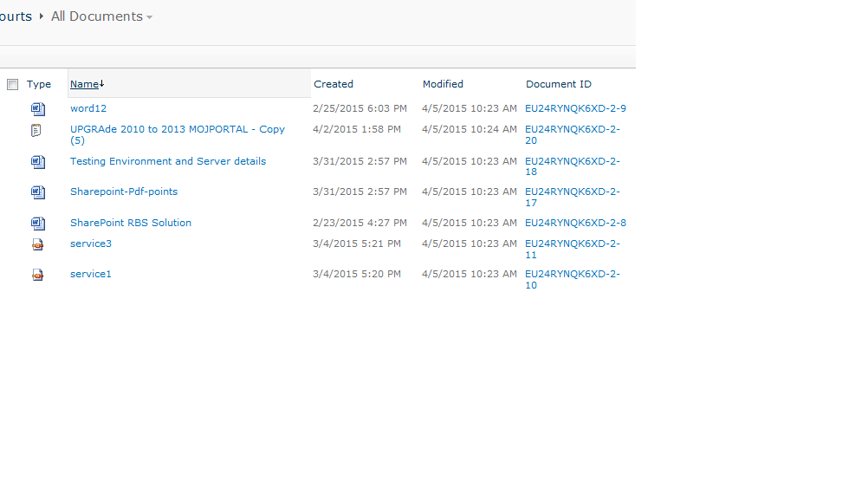Image resolution: width=868 pixels, height=500 pixels.
Task: Click the Word icon next to Sharepoint-Pdf-points
Action: [x=37, y=192]
